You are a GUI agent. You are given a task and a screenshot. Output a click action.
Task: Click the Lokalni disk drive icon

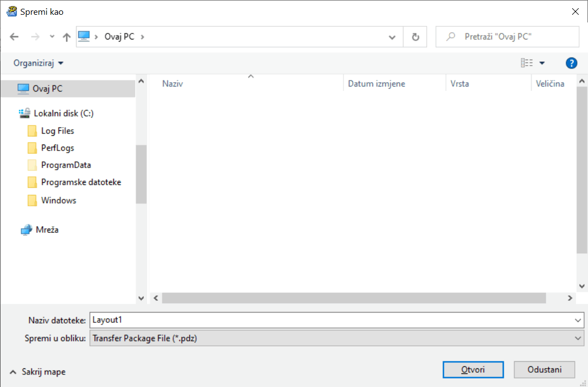pyautogui.click(x=25, y=113)
